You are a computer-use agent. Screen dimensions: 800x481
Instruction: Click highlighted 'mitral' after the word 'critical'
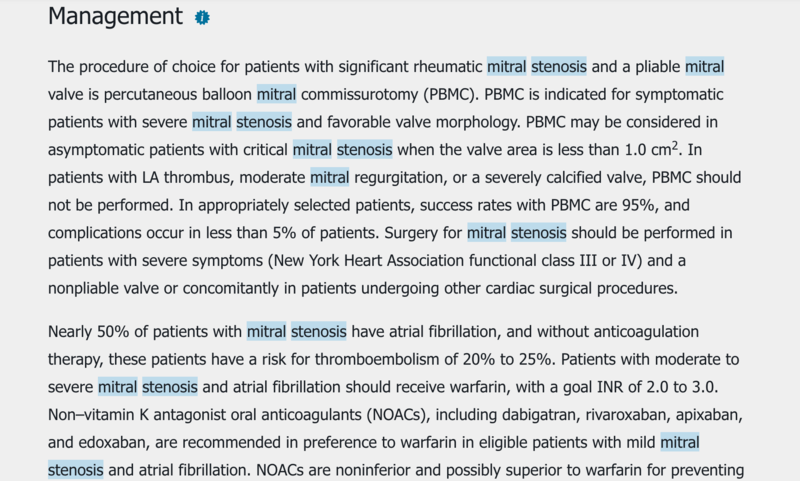click(312, 150)
